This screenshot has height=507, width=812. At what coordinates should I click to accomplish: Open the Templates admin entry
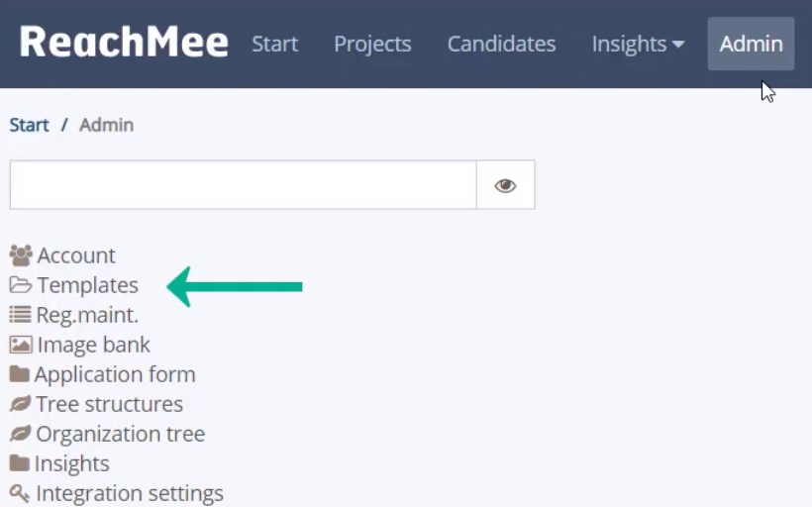[x=87, y=285]
